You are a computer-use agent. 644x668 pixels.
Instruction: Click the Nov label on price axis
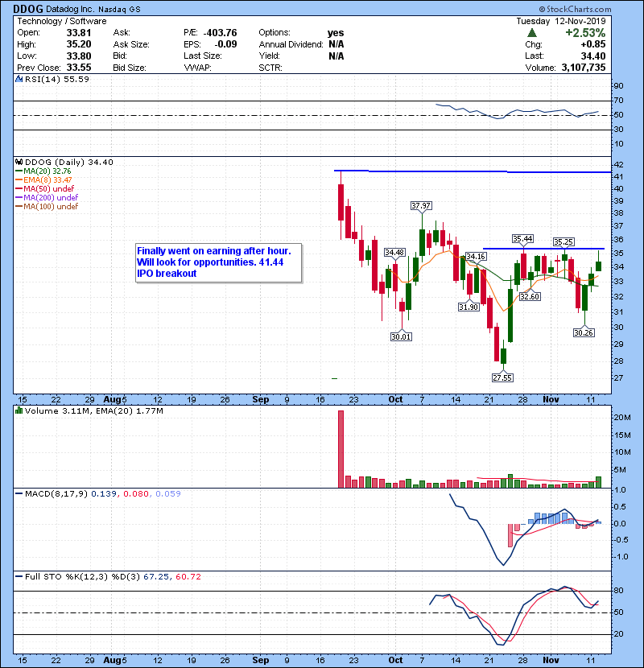(551, 399)
